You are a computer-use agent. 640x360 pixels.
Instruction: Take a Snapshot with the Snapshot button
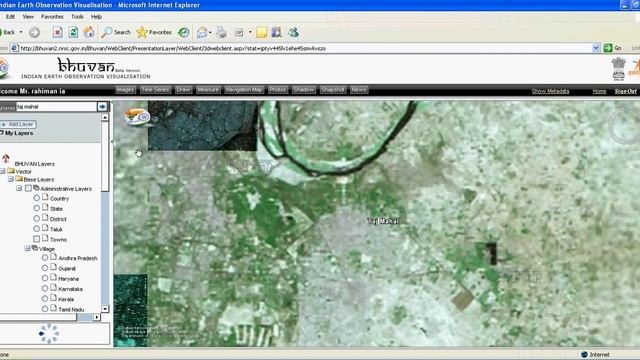pyautogui.click(x=333, y=90)
